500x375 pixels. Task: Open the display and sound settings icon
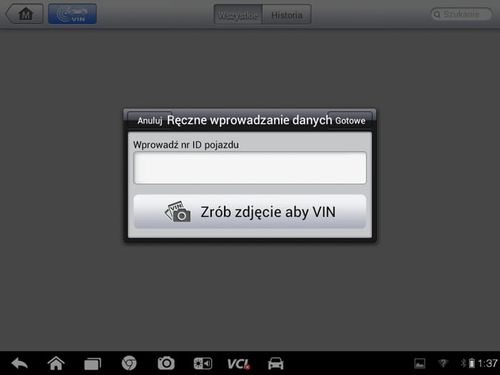coord(203,363)
